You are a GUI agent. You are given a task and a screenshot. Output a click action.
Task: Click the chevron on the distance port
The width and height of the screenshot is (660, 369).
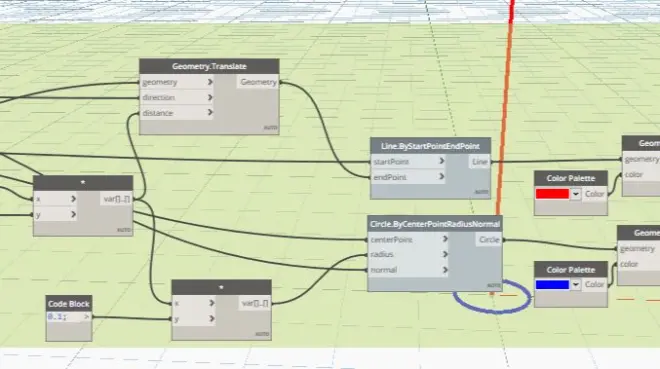(x=210, y=113)
